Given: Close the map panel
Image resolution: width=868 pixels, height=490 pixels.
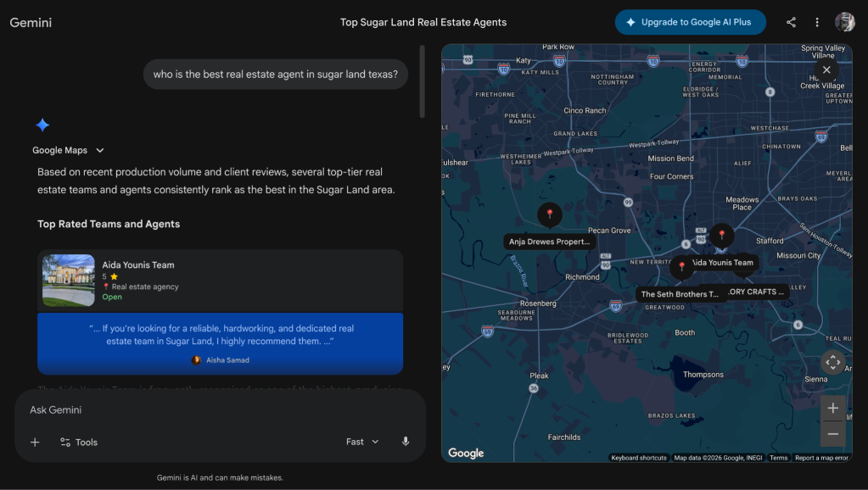Looking at the screenshot, I should pos(826,70).
